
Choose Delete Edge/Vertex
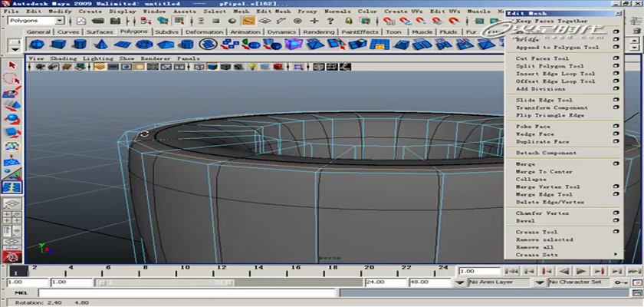tap(550, 202)
